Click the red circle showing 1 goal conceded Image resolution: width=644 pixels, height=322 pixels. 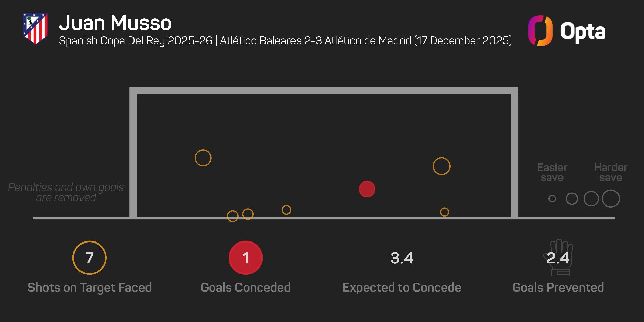tap(246, 258)
